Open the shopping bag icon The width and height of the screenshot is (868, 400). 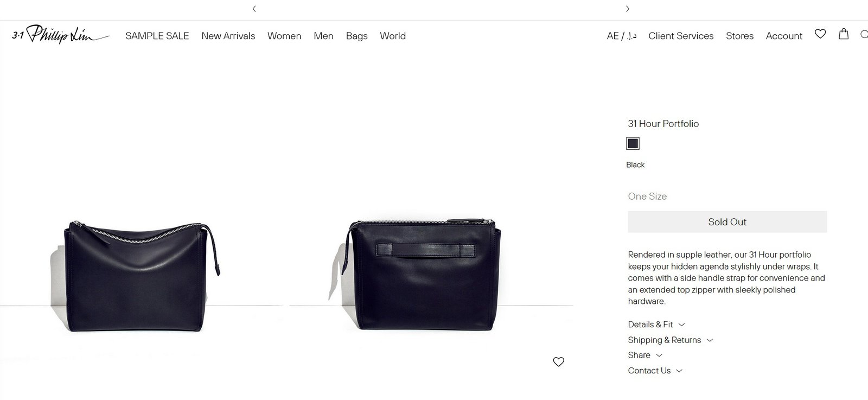tap(844, 34)
